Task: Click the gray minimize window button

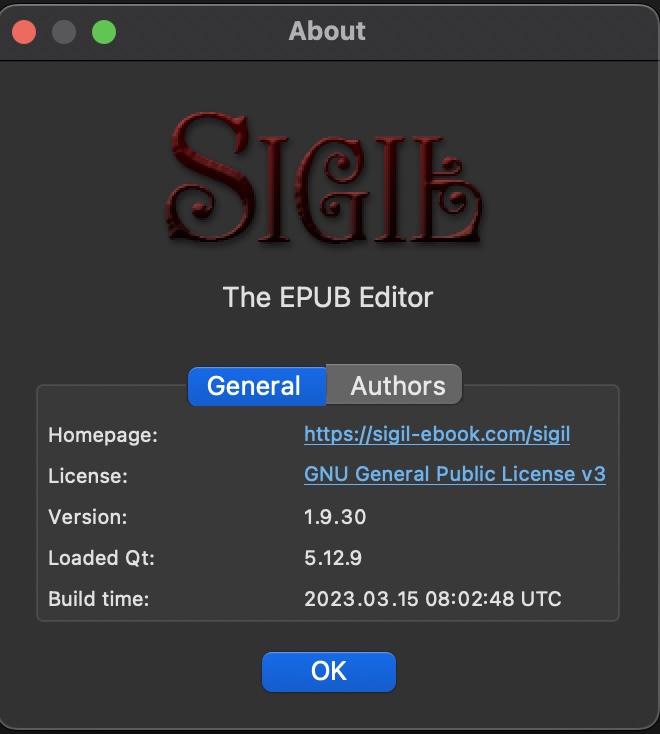Action: (x=64, y=32)
